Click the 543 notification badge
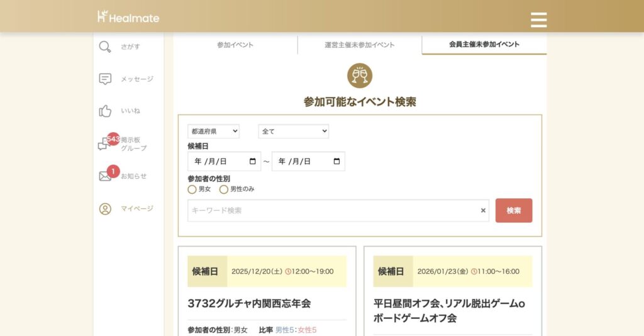 pyautogui.click(x=113, y=139)
